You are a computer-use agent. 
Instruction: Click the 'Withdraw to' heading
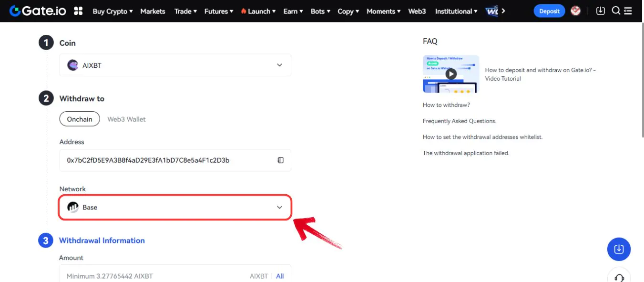[82, 99]
